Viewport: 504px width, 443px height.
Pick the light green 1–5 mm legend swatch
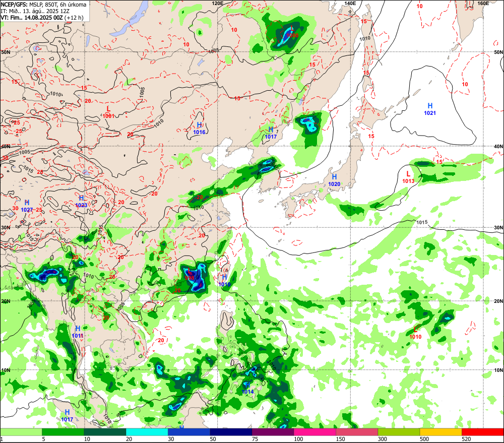(21, 432)
